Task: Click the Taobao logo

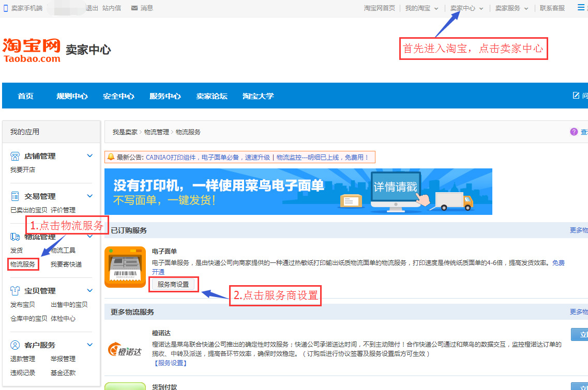Action: (32, 50)
